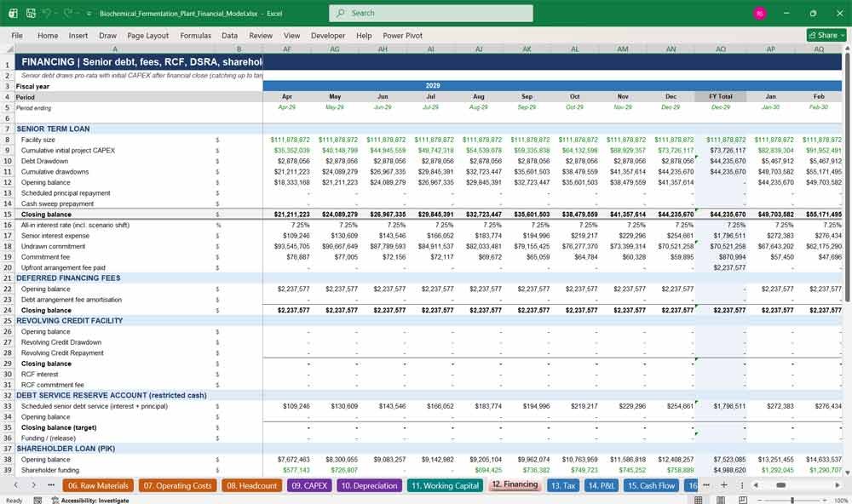
Task: Open the 07. Operating Costs sheet
Action: pos(178,485)
